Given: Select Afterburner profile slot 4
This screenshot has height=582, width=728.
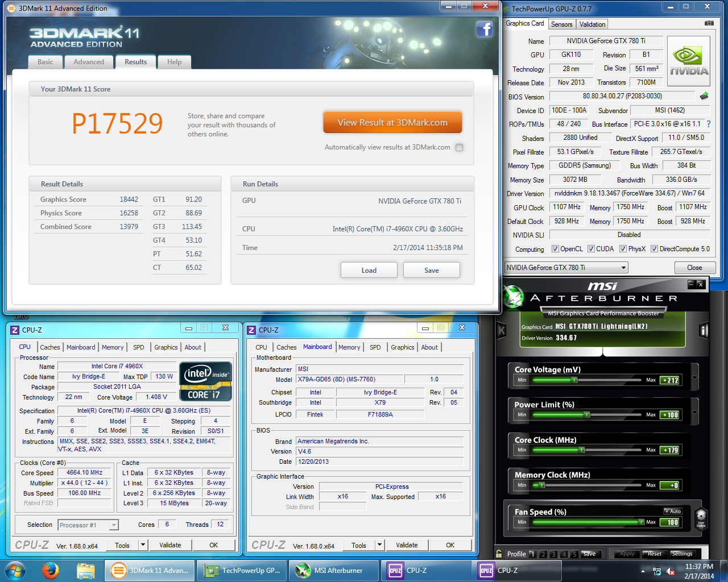Looking at the screenshot, I should pyautogui.click(x=564, y=554).
